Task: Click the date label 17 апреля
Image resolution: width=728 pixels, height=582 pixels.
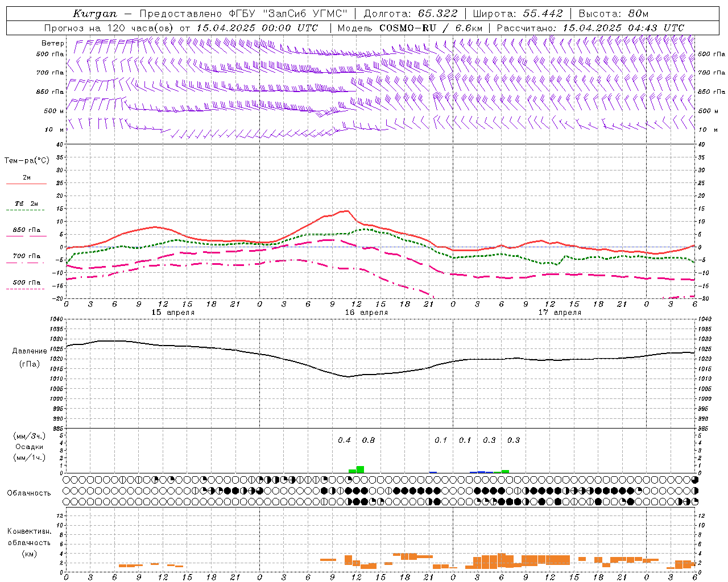Action: tap(560, 313)
